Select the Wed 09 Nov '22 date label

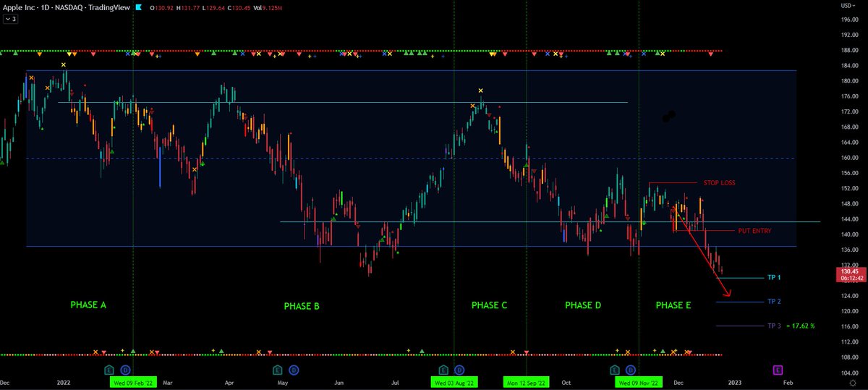pyautogui.click(x=639, y=381)
